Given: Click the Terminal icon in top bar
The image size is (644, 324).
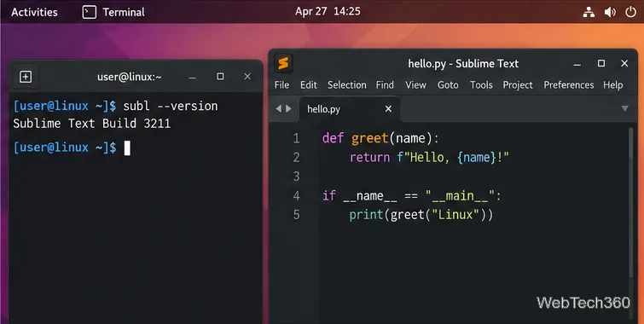Looking at the screenshot, I should [x=89, y=12].
